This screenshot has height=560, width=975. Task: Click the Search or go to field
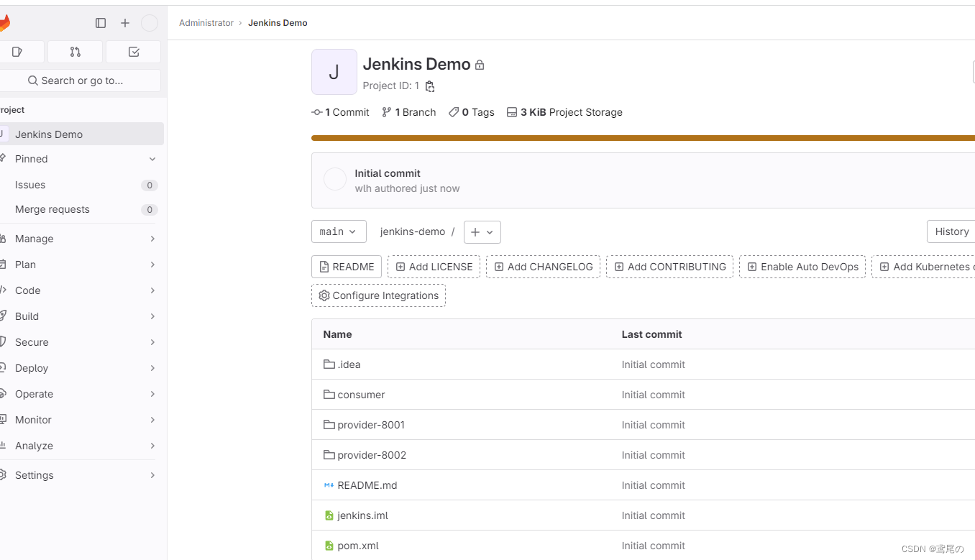[x=81, y=81]
